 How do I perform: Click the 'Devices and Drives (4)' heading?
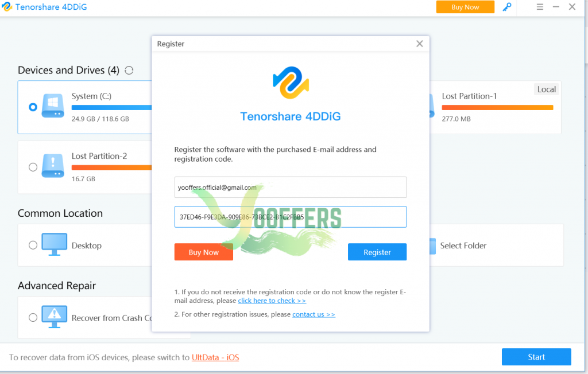coord(69,71)
